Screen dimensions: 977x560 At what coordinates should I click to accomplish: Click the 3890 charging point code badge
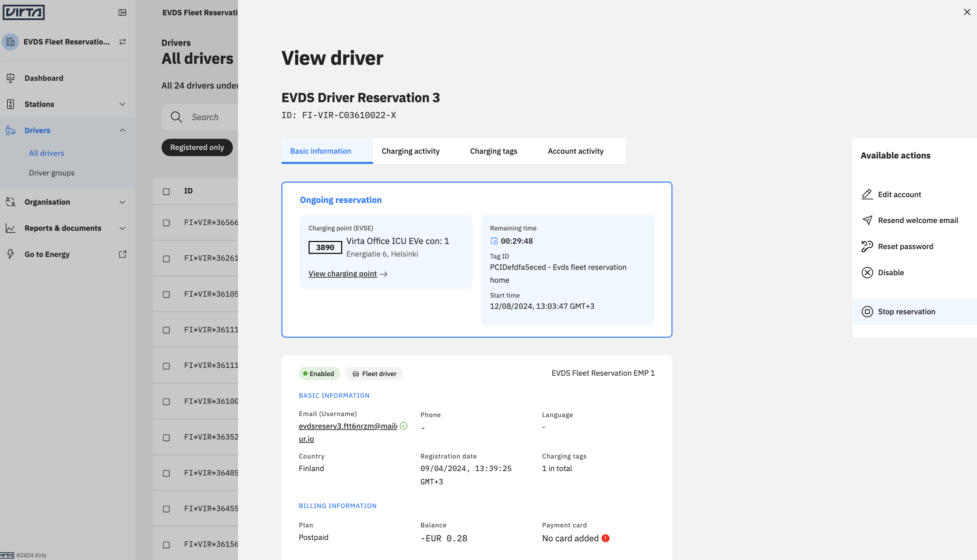[x=325, y=247]
